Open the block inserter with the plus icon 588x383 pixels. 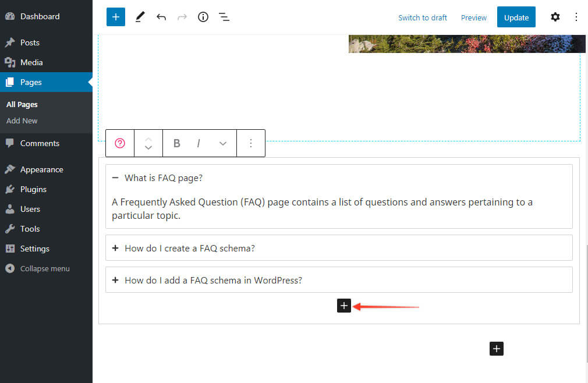pos(115,17)
